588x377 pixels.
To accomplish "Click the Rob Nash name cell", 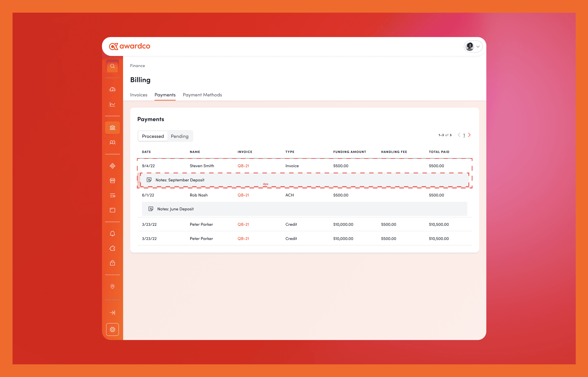I will (199, 195).
